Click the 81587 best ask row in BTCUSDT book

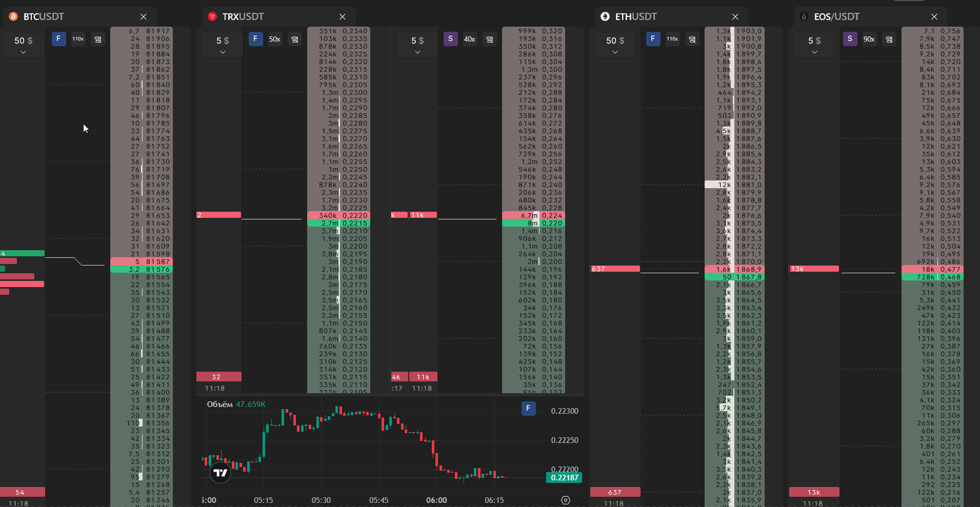pos(142,261)
